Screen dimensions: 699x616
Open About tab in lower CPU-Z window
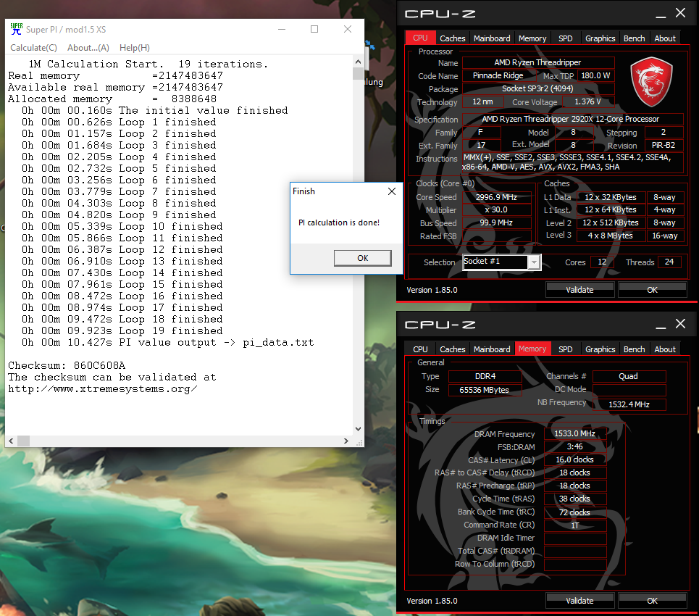tap(665, 349)
